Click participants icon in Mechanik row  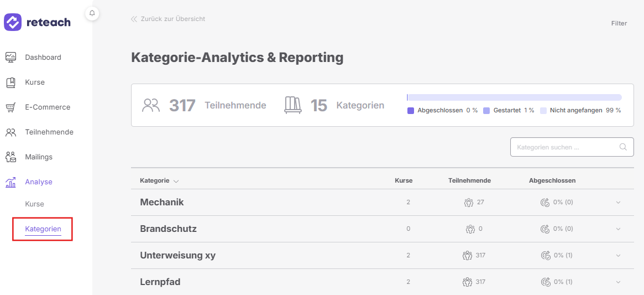point(469,203)
